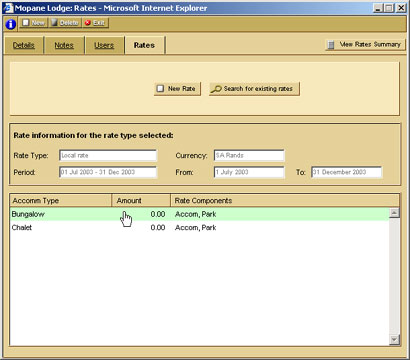Switch to the Notes tab
Screen dimensions: 410x360
64,45
